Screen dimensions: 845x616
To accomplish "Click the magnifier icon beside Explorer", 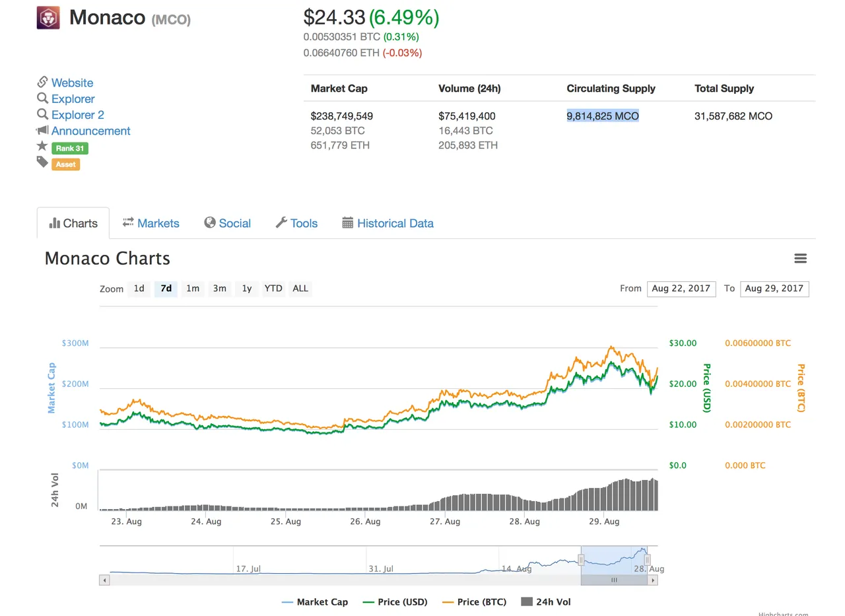I will coord(42,98).
